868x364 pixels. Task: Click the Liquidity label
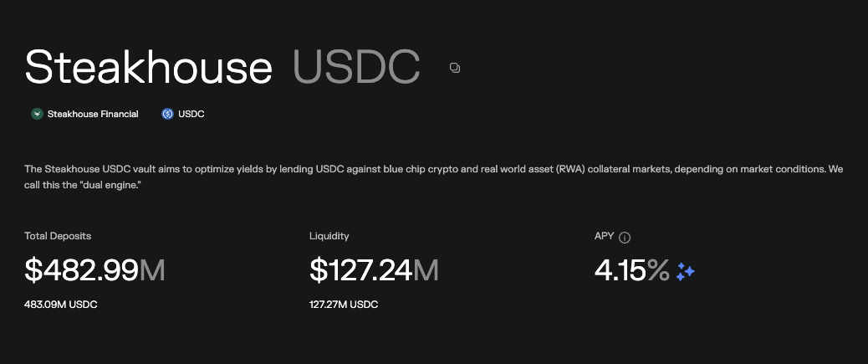pos(329,237)
